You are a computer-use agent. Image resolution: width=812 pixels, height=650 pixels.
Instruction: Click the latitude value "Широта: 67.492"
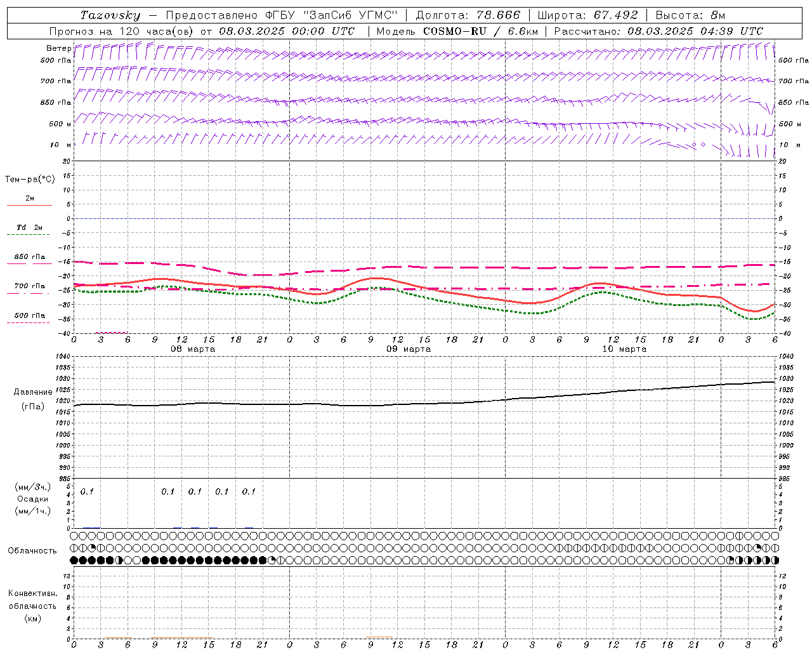tap(587, 15)
